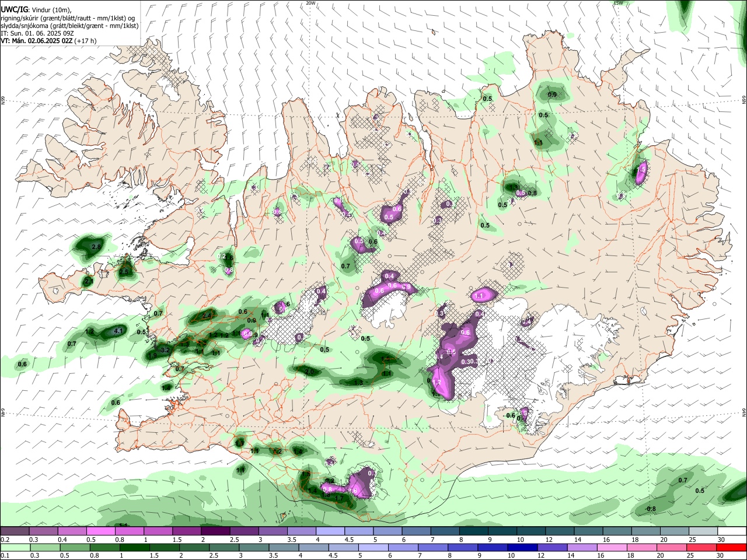Click the 'slydda/snjókoma (grátt/bleikt/grænt' description line

69,26
